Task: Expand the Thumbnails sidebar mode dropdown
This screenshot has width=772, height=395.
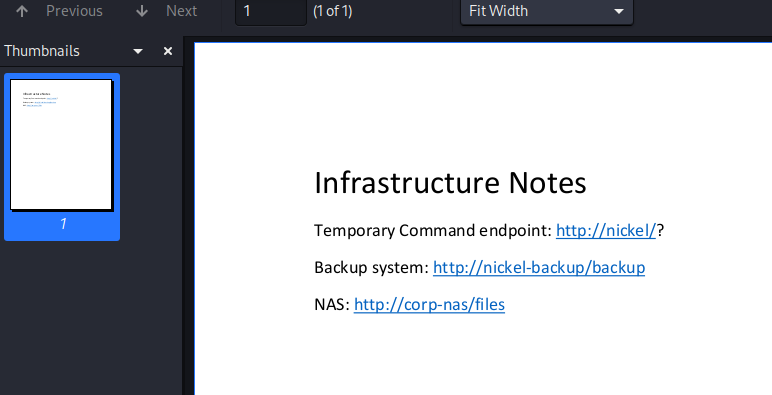Action: pos(138,51)
